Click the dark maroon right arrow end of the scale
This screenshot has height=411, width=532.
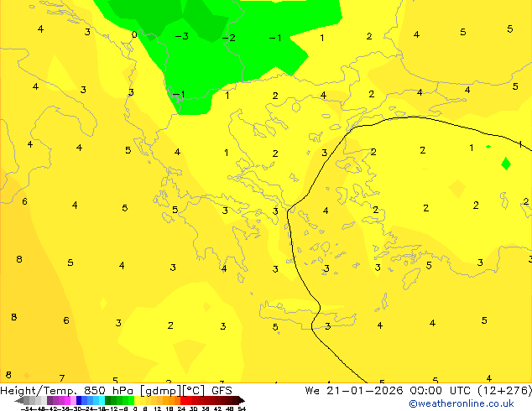point(242,400)
